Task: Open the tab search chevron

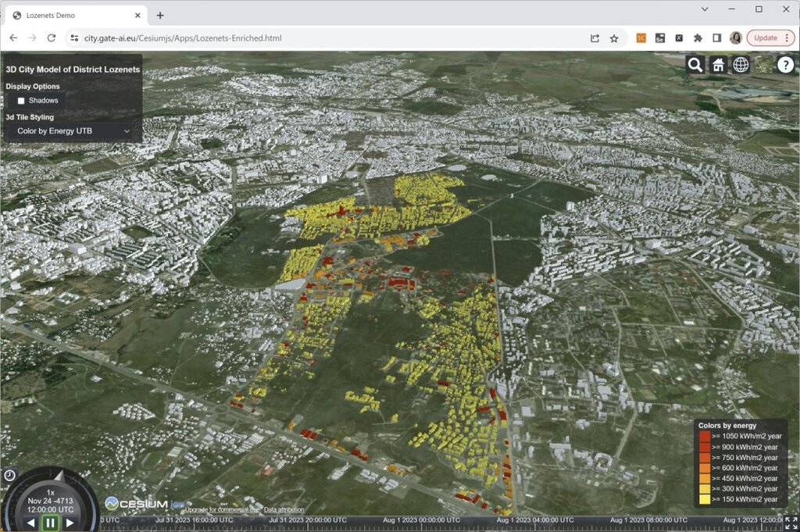Action: coord(705,9)
